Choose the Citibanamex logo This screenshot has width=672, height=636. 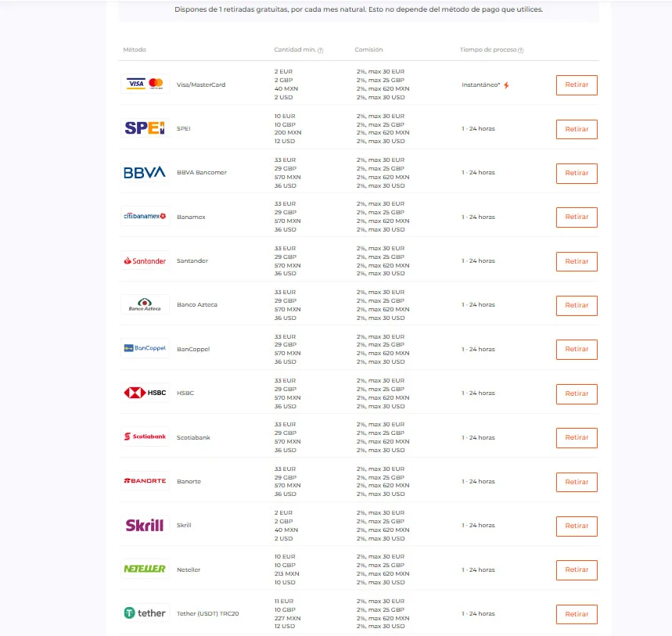[145, 216]
